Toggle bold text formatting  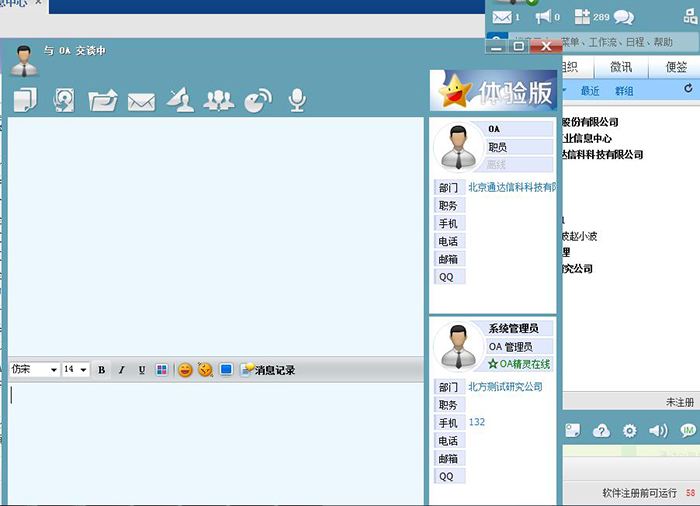pos(101,370)
